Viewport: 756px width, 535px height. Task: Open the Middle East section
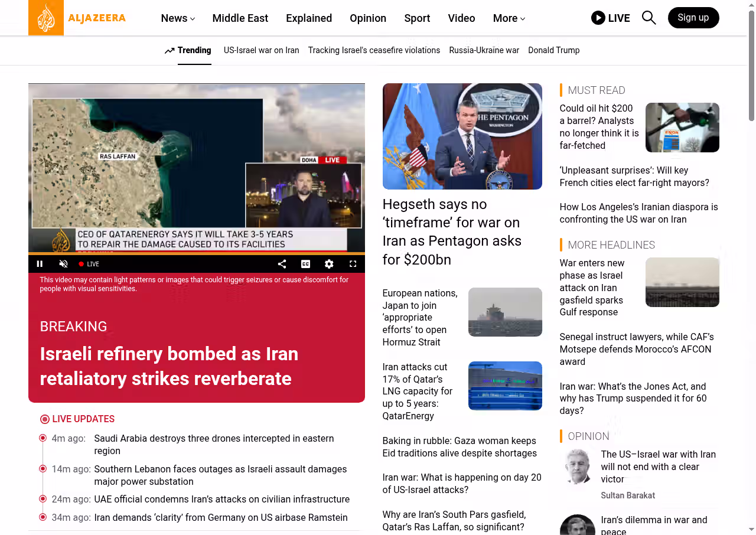click(240, 18)
